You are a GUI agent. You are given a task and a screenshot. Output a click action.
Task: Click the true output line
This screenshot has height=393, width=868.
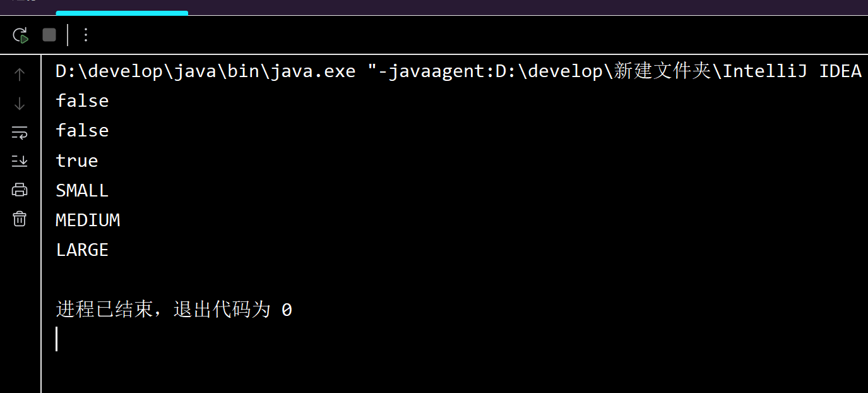pyautogui.click(x=77, y=161)
